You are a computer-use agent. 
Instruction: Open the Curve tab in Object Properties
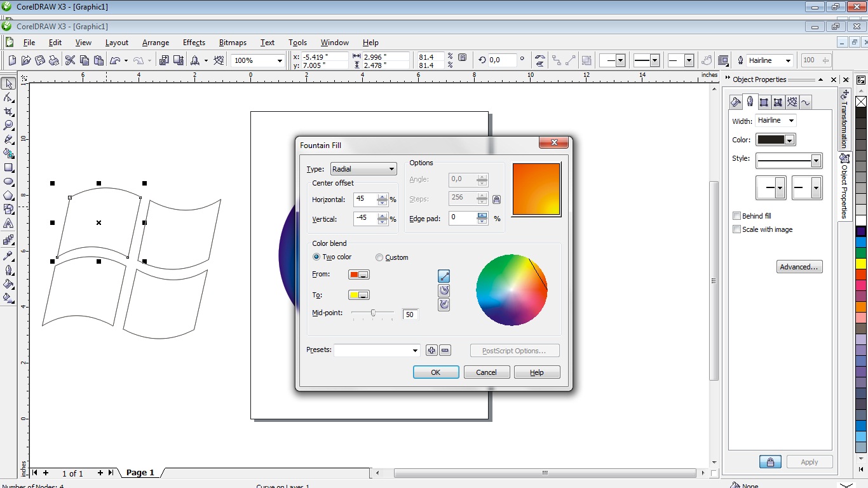click(805, 102)
